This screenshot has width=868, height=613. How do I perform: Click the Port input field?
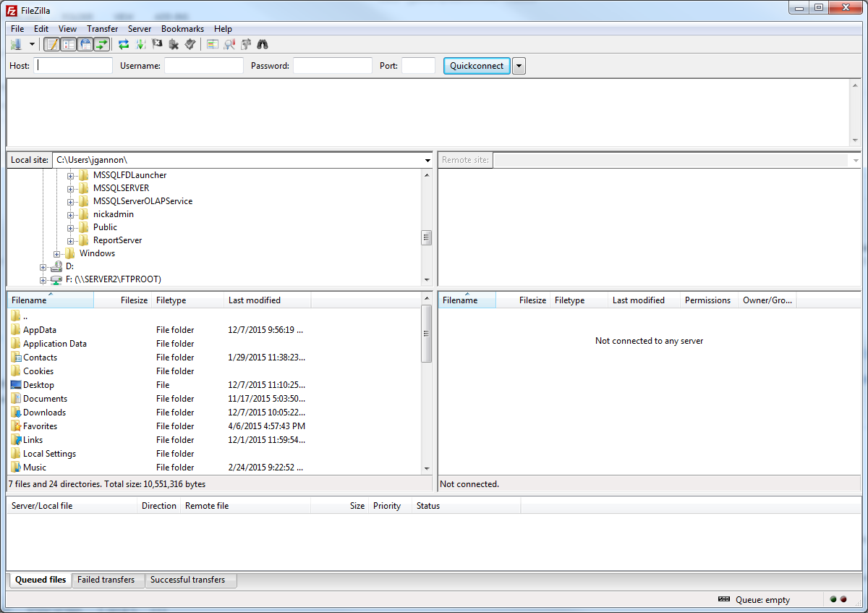pyautogui.click(x=419, y=66)
